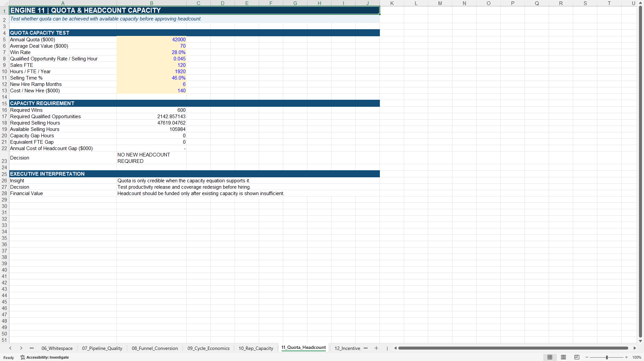Open the 12_Incentive sheet
The height and width of the screenshot is (361, 644).
click(x=347, y=348)
